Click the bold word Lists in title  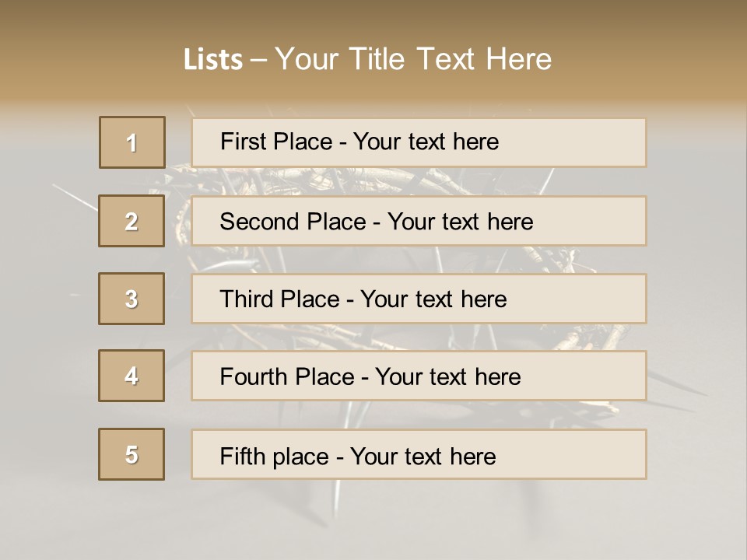point(212,60)
